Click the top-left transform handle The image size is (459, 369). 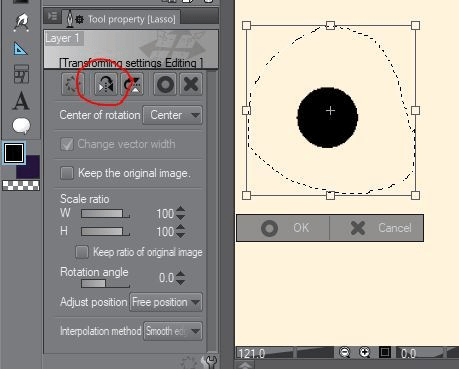[x=246, y=25]
